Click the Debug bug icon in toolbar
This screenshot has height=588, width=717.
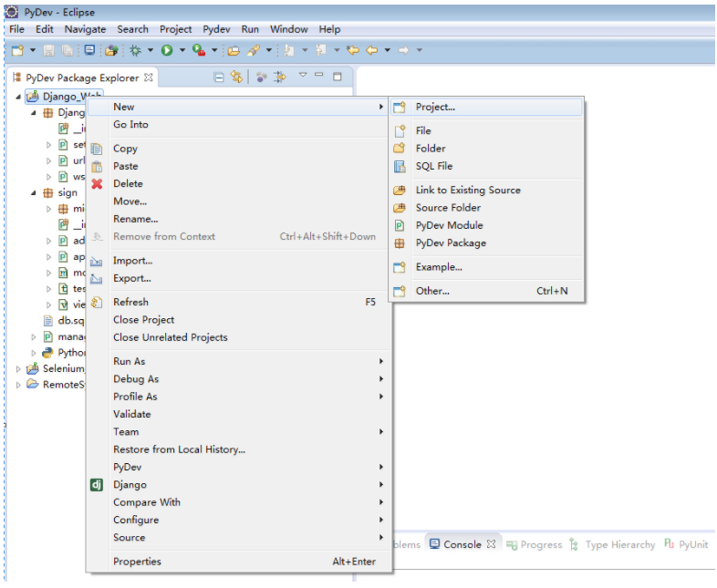point(135,50)
